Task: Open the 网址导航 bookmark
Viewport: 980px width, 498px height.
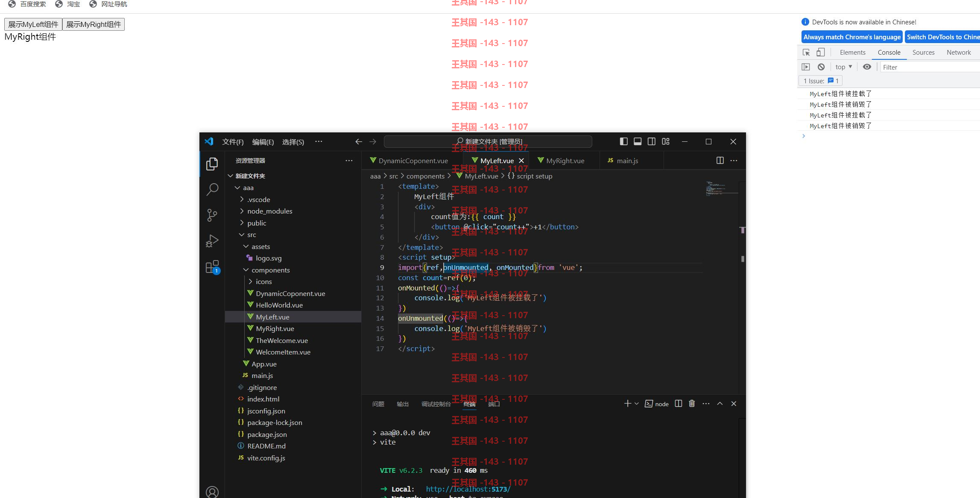Action: 108,4
